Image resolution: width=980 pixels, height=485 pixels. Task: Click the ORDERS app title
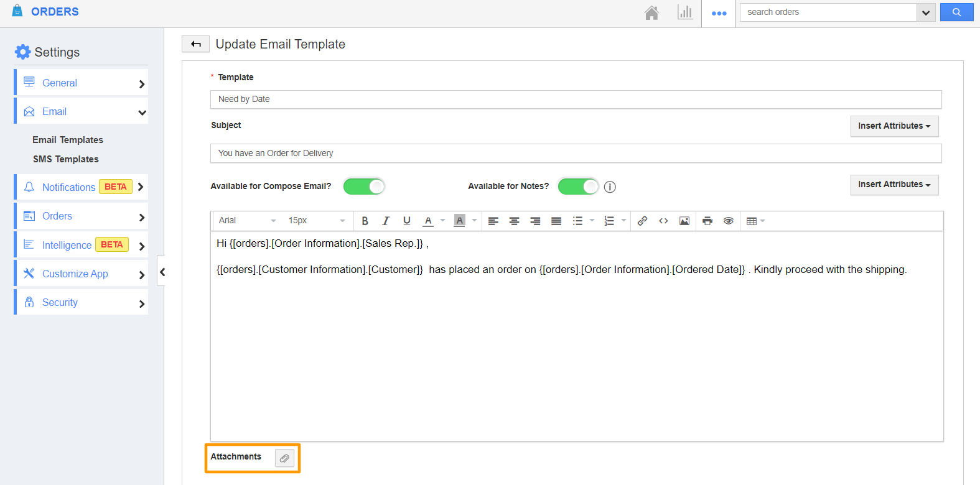click(x=55, y=12)
